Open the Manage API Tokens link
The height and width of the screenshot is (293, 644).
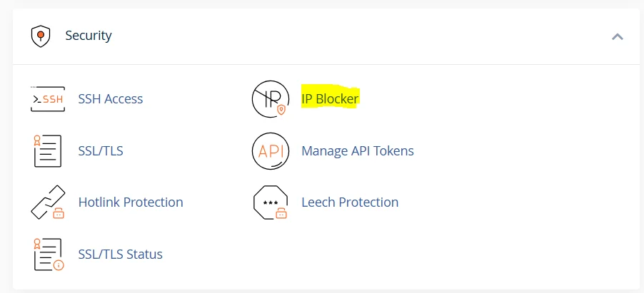click(x=358, y=151)
